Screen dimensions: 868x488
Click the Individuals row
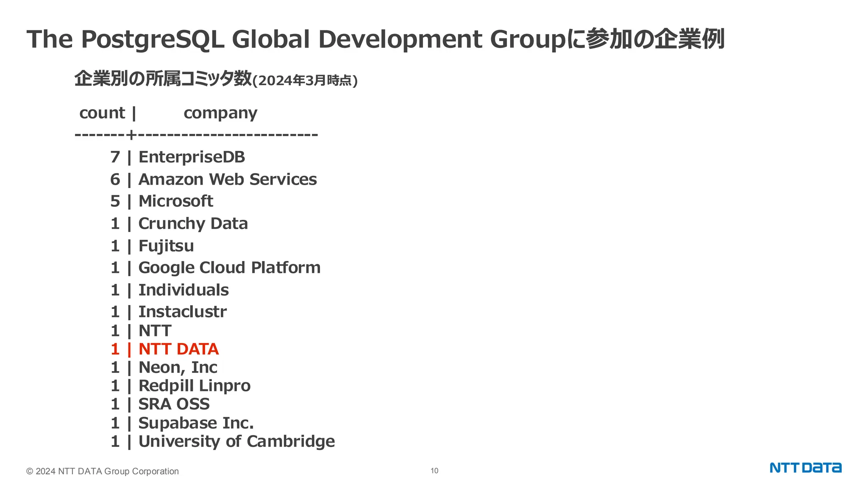[x=183, y=290]
